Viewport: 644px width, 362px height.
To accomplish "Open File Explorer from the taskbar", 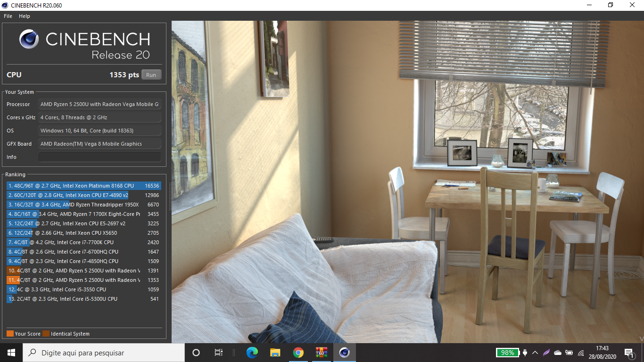I will pyautogui.click(x=275, y=353).
